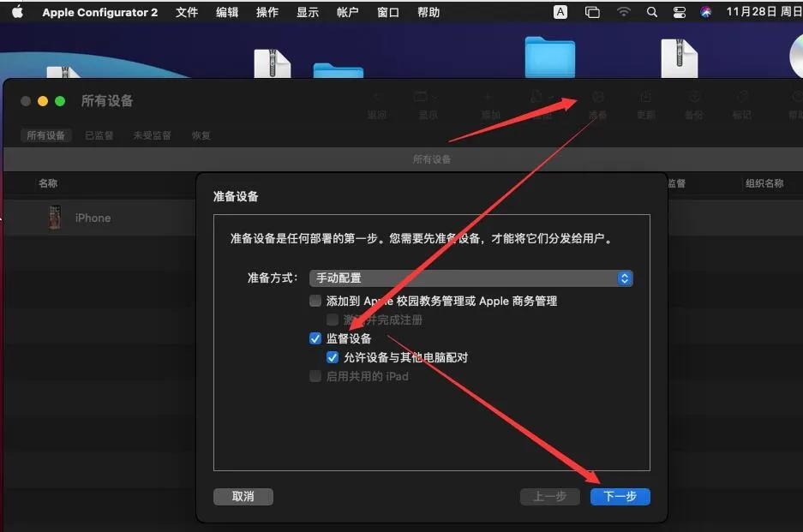Click the 退回 toolbar icon
The width and height of the screenshot is (803, 532).
pyautogui.click(x=377, y=97)
